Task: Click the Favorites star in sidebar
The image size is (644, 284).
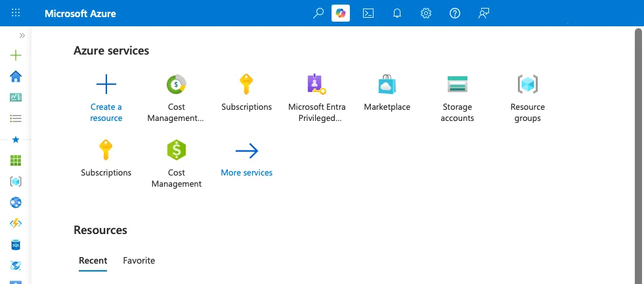Action: [16, 140]
